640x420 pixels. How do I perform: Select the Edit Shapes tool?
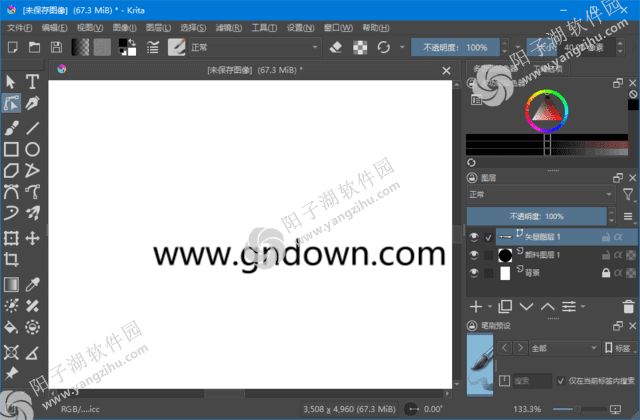coord(11,103)
